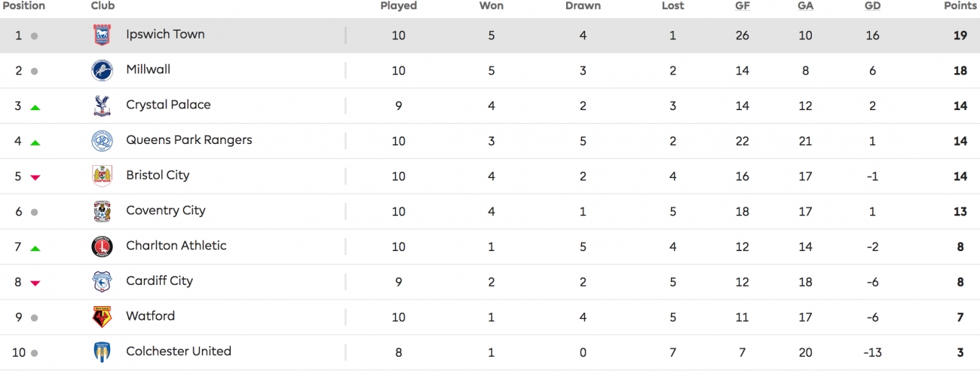Click red down arrow beside Bristol City position
980x377 pixels.
pos(35,178)
